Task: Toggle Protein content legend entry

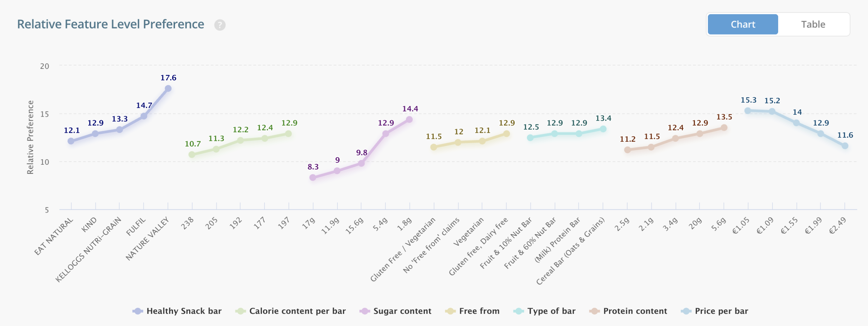Action: click(628, 311)
